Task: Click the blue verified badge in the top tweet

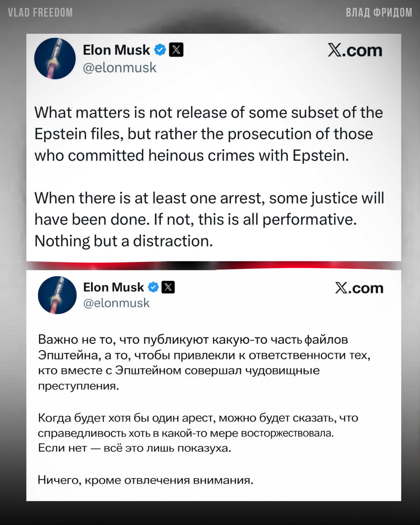Action: 160,50
